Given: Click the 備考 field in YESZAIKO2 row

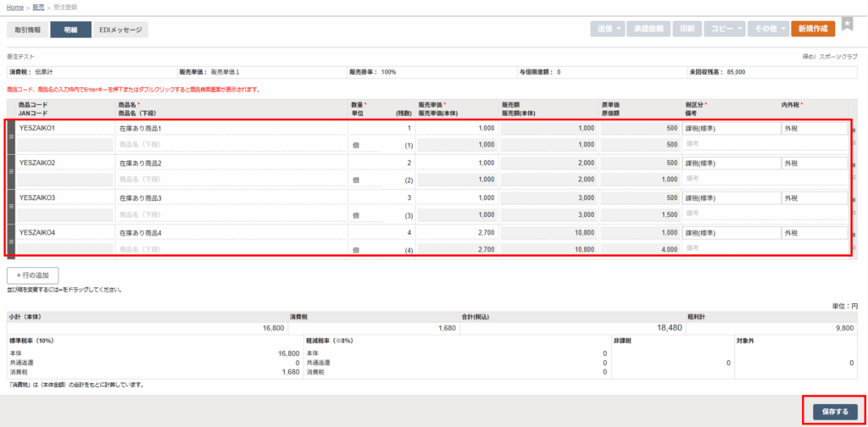Looking at the screenshot, I should tap(765, 179).
